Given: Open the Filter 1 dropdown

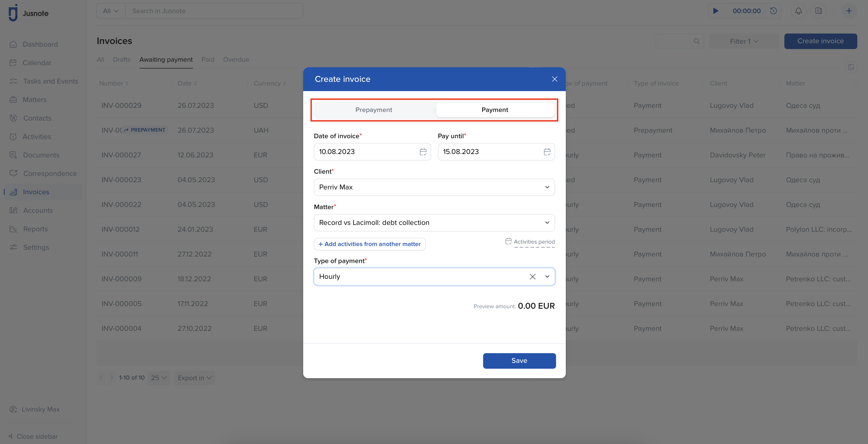Looking at the screenshot, I should [x=744, y=41].
